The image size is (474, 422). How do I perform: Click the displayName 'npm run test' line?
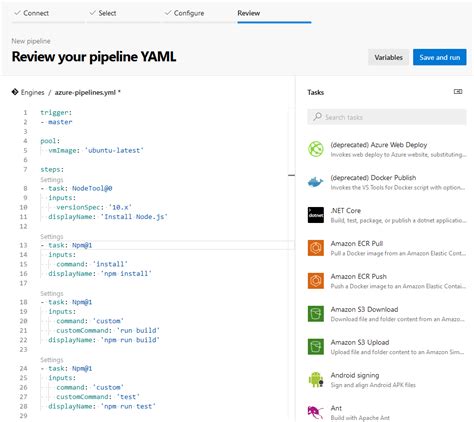point(102,406)
